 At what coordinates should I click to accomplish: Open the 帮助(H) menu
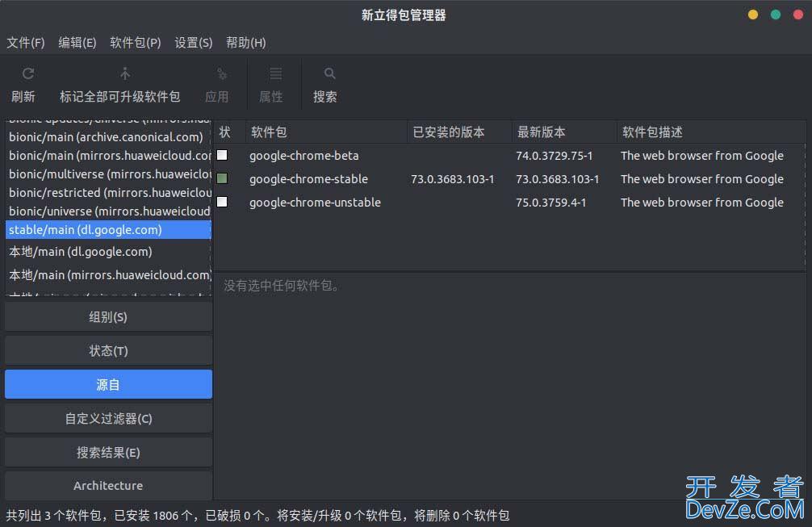[246, 43]
